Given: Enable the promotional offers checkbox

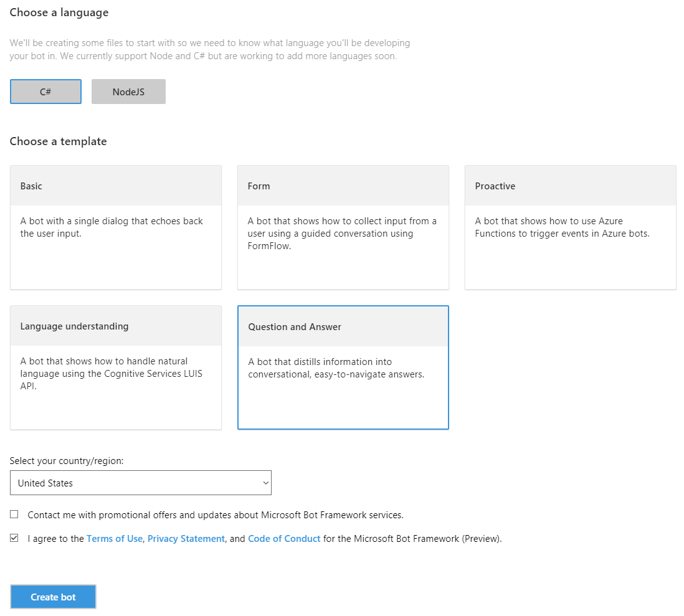Looking at the screenshot, I should coord(14,515).
